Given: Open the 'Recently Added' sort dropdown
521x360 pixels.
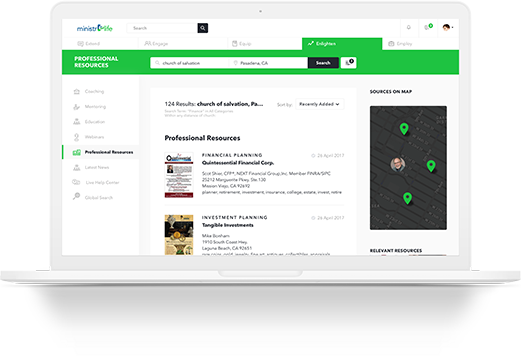Looking at the screenshot, I should point(320,104).
